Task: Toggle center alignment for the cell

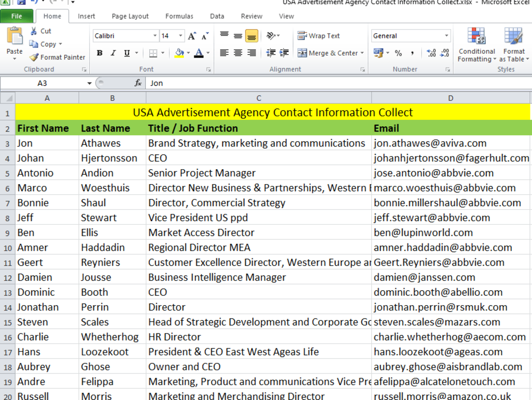Action: pos(237,53)
